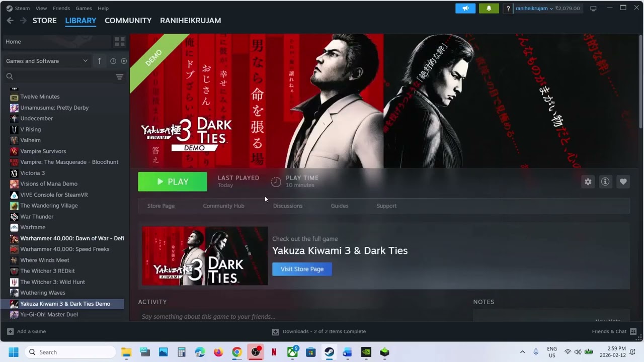Click the Add a Game plus icon
The width and height of the screenshot is (644, 362).
10,331
